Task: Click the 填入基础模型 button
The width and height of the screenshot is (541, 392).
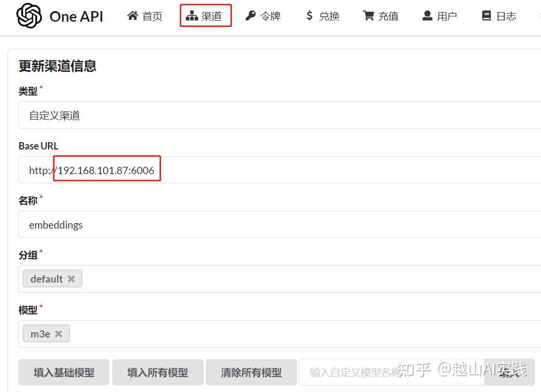Action: pyautogui.click(x=64, y=372)
